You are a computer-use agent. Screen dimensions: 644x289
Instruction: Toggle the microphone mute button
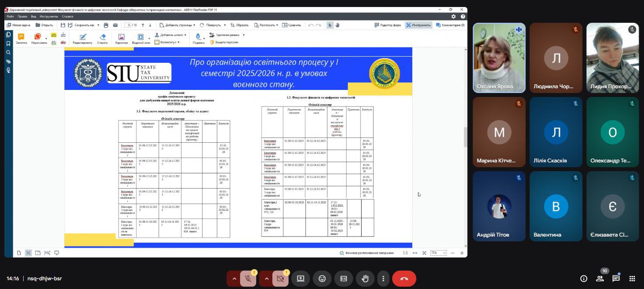248,279
